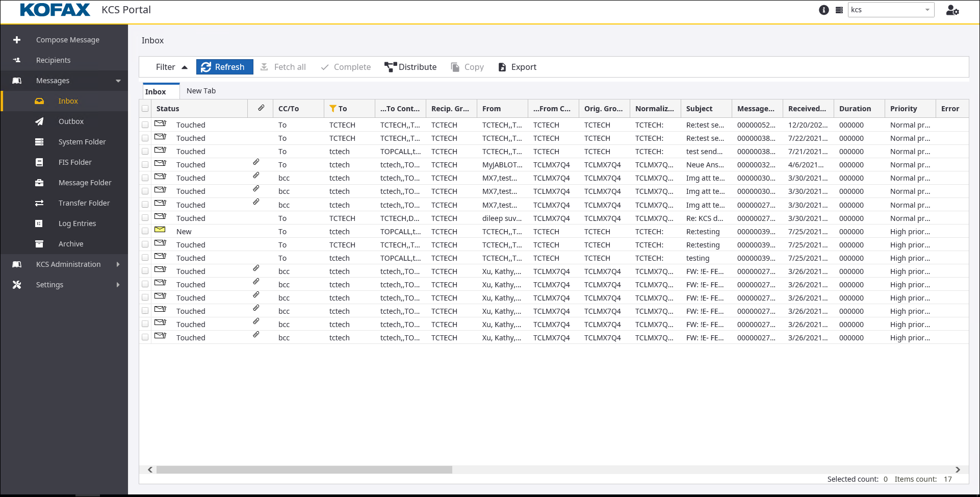The height and width of the screenshot is (497, 980).
Task: Check the checkbox for the Neue Ans... row
Action: coord(145,165)
